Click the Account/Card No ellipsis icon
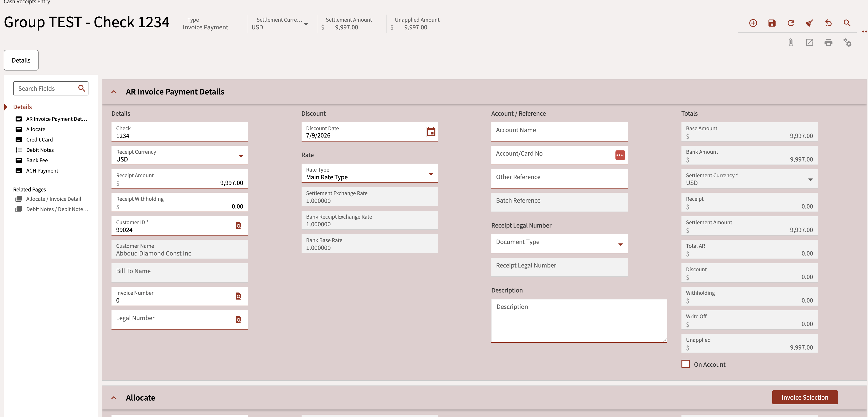Viewport: 868px width, 417px height. click(x=620, y=155)
